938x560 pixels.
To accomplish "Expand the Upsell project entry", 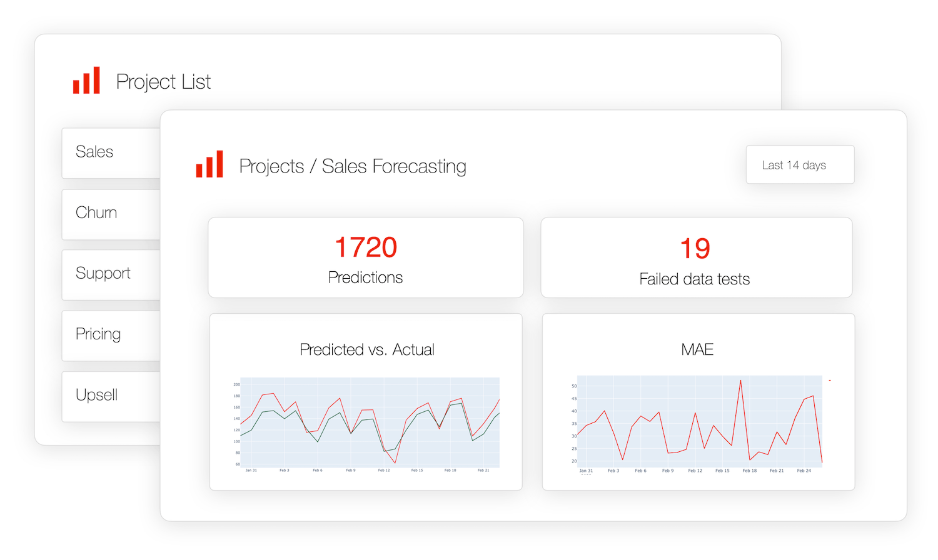I will tap(100, 394).
